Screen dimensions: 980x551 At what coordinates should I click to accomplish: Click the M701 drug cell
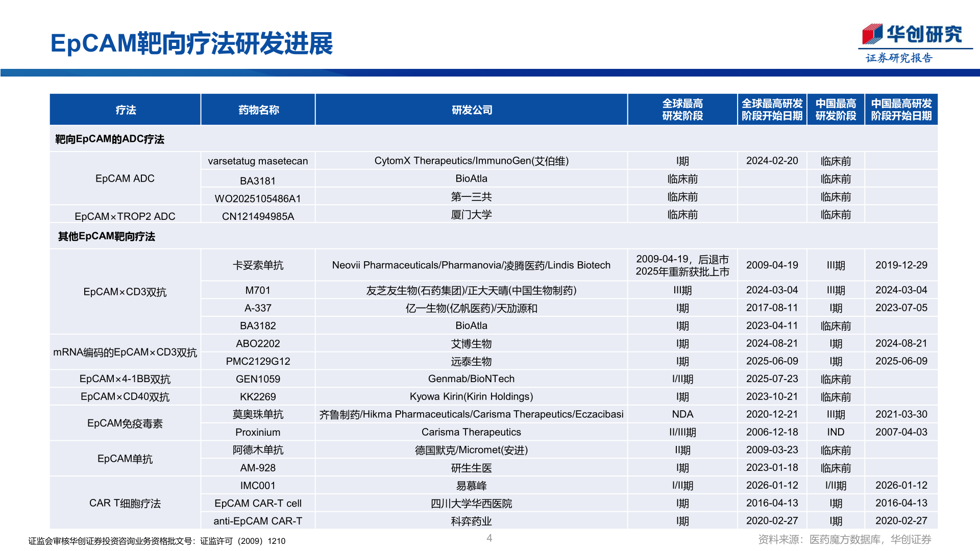tap(258, 290)
